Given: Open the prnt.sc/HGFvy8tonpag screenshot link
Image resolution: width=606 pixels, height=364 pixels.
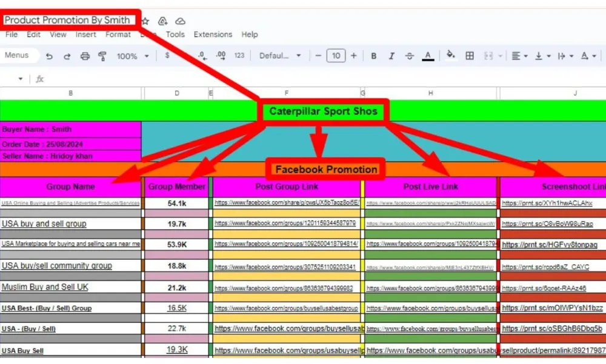Looking at the screenshot, I should 550,245.
